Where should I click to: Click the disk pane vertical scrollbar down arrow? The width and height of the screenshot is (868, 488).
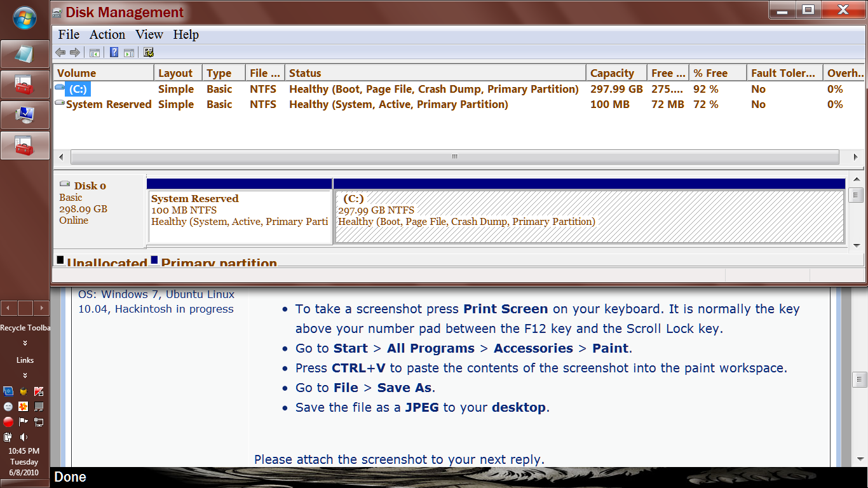click(x=856, y=245)
